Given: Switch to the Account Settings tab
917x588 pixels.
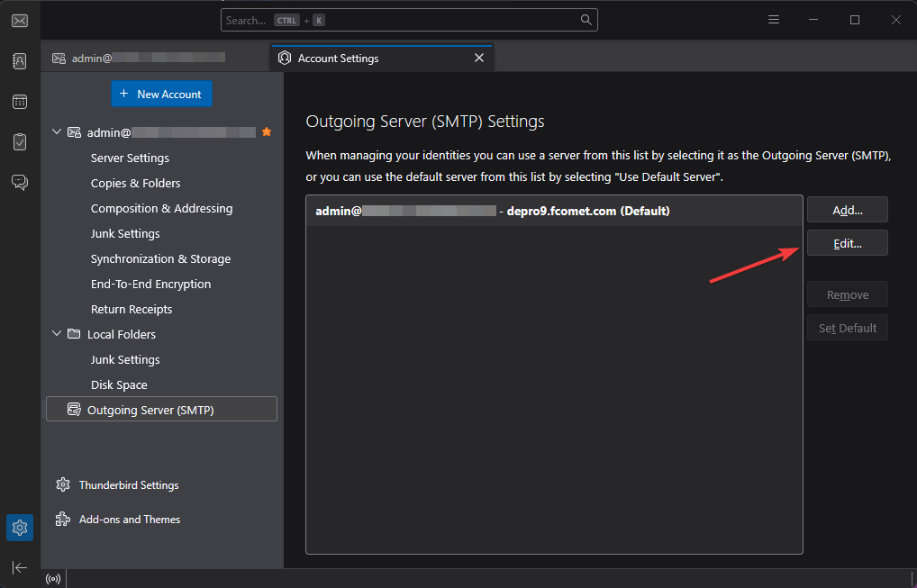Looking at the screenshot, I should coord(381,58).
